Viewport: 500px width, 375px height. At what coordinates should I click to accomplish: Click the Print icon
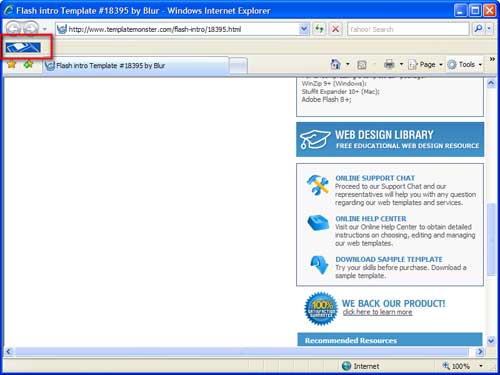click(x=389, y=64)
